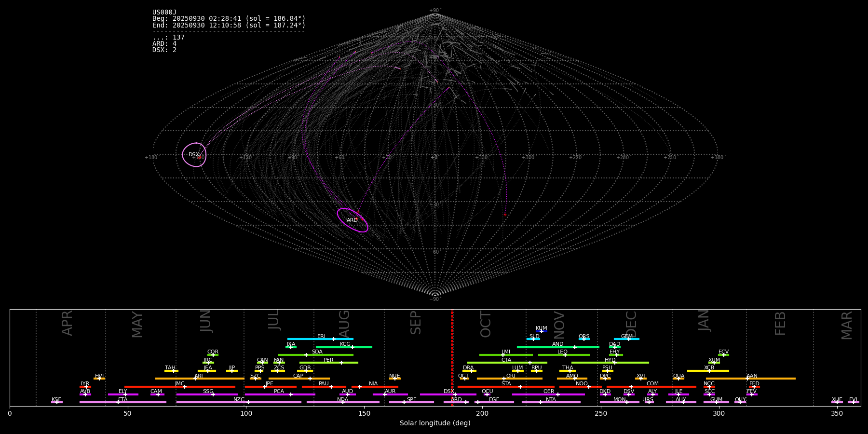This screenshot has width=868, height=434.
Task: Click the +270 longitude label on the sky map
Action: coord(575,158)
